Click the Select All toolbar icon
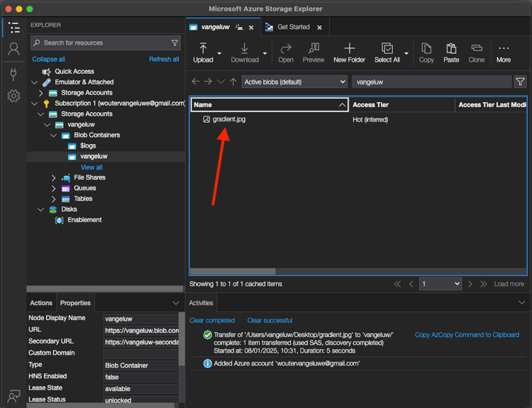Image resolution: width=532 pixels, height=408 pixels. pos(387,53)
